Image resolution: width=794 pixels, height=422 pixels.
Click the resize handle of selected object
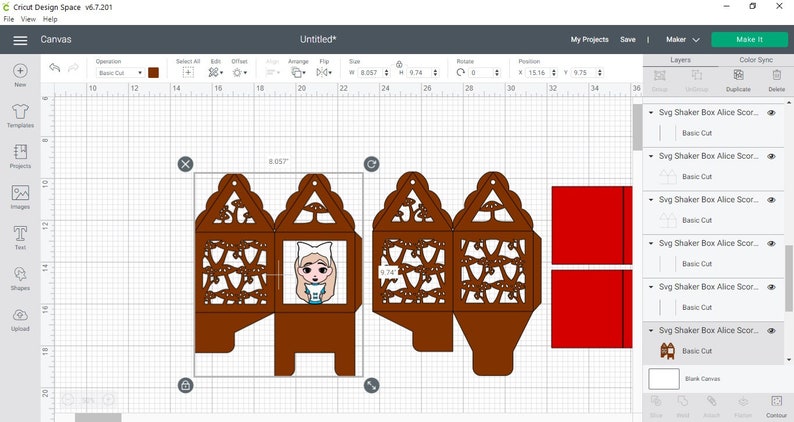(371, 385)
